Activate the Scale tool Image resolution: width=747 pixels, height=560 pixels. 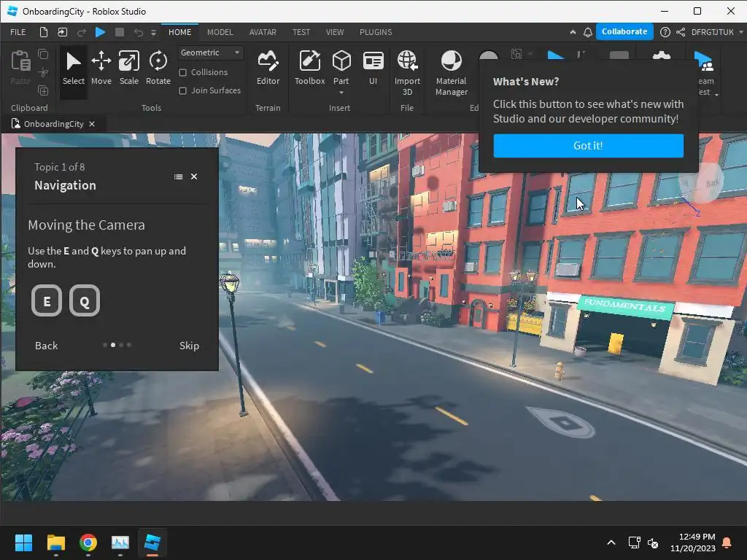pos(129,69)
